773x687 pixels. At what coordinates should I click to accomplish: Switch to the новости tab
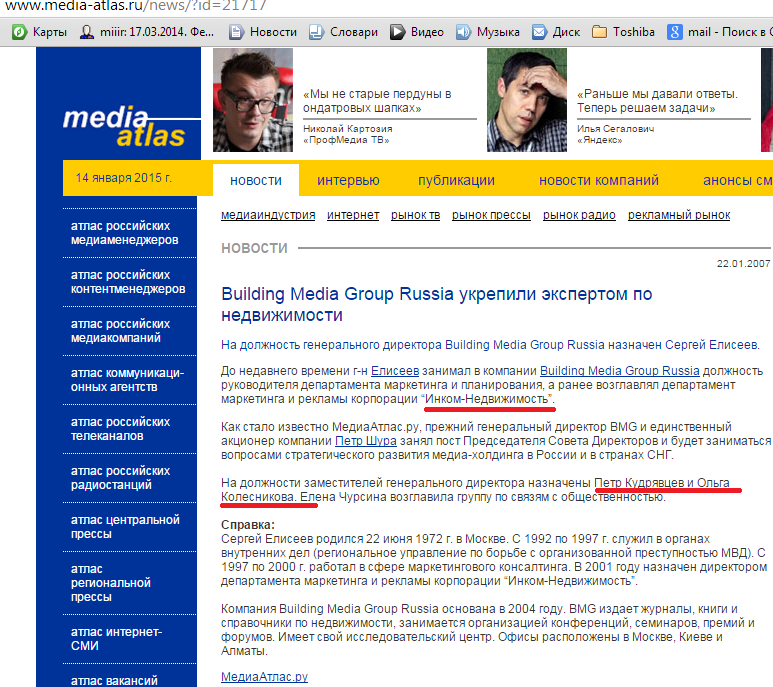coord(256,180)
